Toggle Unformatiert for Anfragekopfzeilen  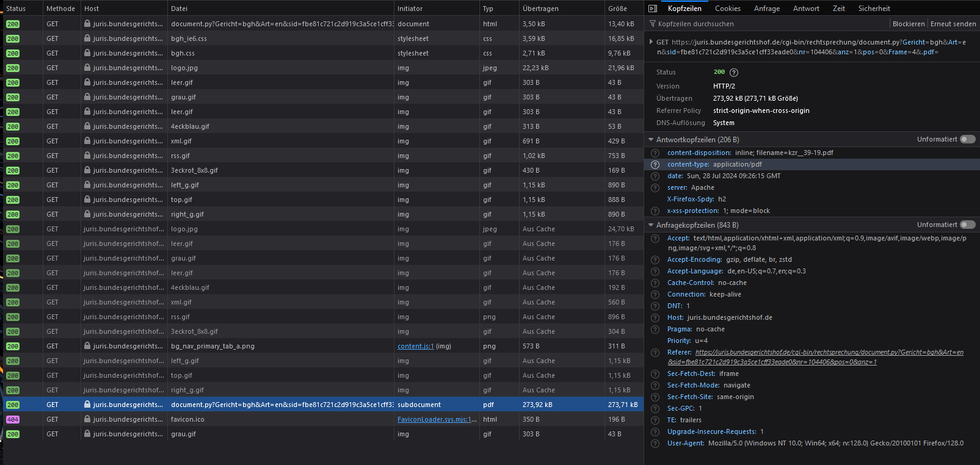pos(967,225)
